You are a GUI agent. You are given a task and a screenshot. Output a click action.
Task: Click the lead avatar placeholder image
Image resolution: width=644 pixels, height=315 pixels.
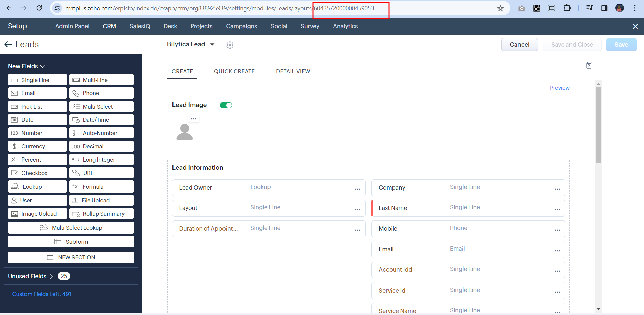pyautogui.click(x=185, y=132)
